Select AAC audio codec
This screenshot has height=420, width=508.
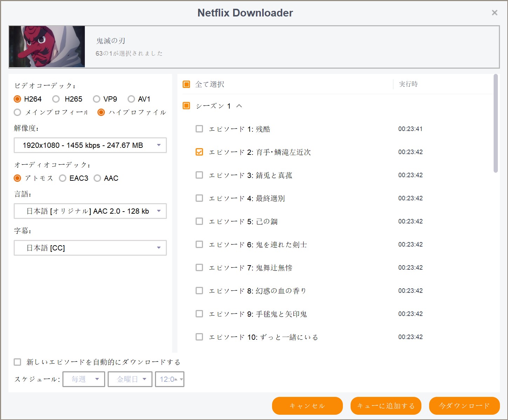click(97, 178)
